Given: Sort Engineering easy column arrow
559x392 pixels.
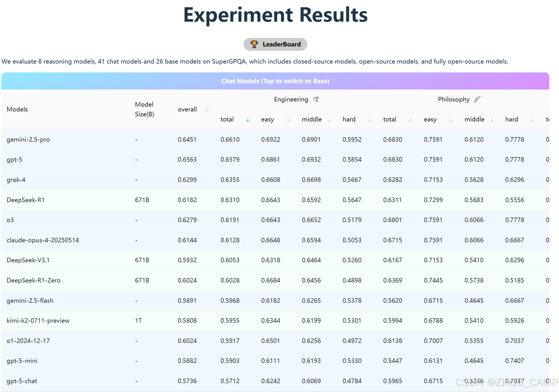Looking at the screenshot, I should (288, 119).
